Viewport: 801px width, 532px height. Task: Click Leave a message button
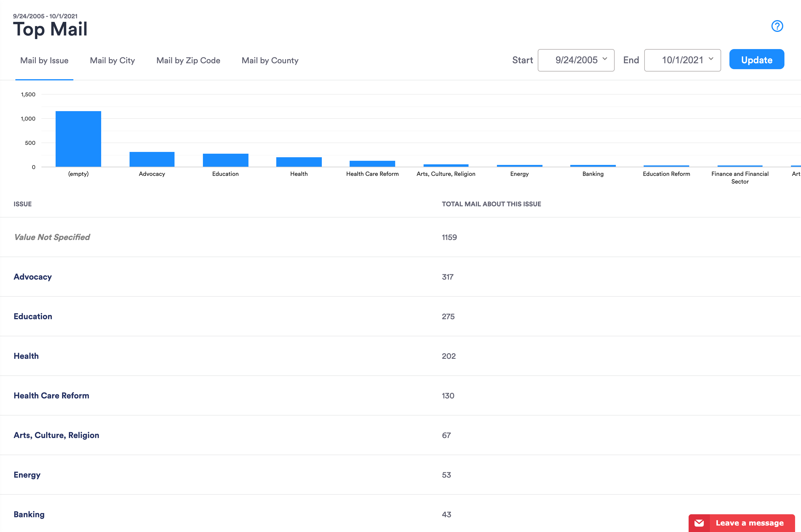[750, 523]
